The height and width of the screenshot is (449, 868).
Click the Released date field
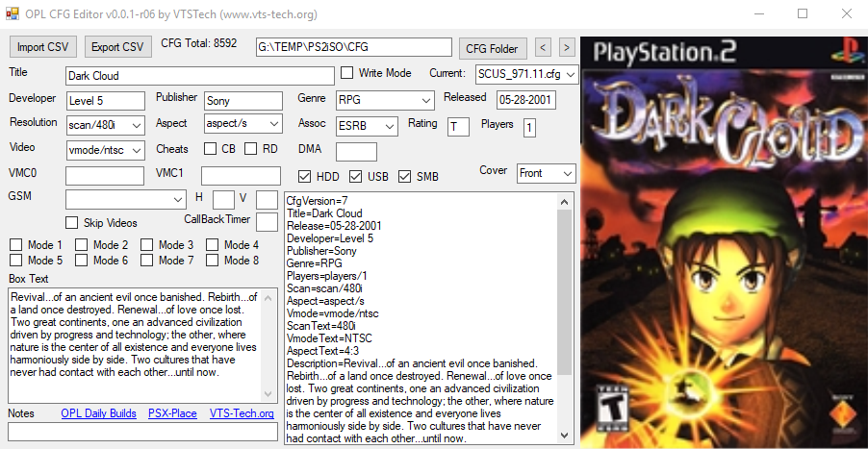(x=525, y=100)
